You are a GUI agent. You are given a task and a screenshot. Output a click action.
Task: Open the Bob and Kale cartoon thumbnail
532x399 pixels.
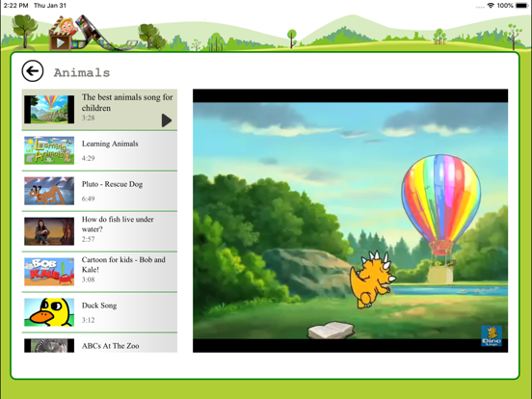pos(49,272)
